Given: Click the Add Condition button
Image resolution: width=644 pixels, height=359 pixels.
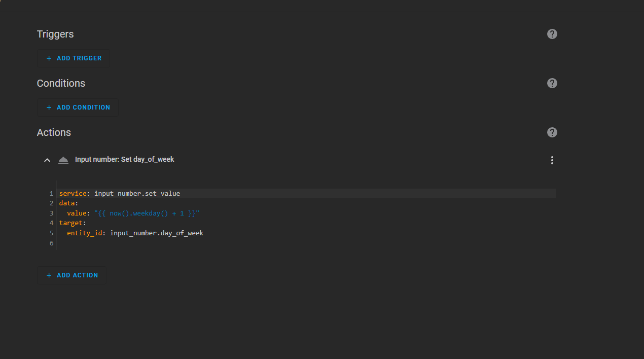Looking at the screenshot, I should click(x=78, y=107).
